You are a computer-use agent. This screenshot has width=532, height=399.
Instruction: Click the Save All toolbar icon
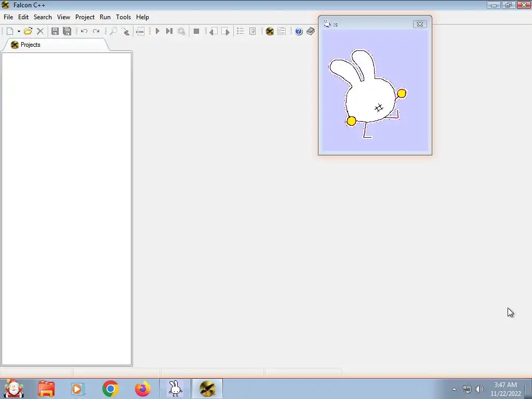click(x=67, y=31)
